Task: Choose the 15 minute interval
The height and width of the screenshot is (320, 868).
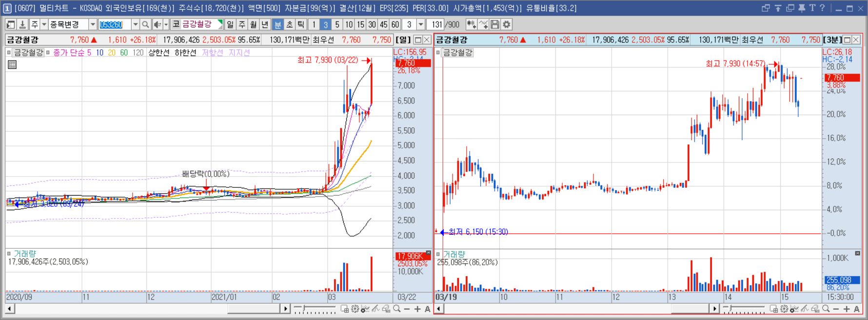Action: pyautogui.click(x=360, y=24)
